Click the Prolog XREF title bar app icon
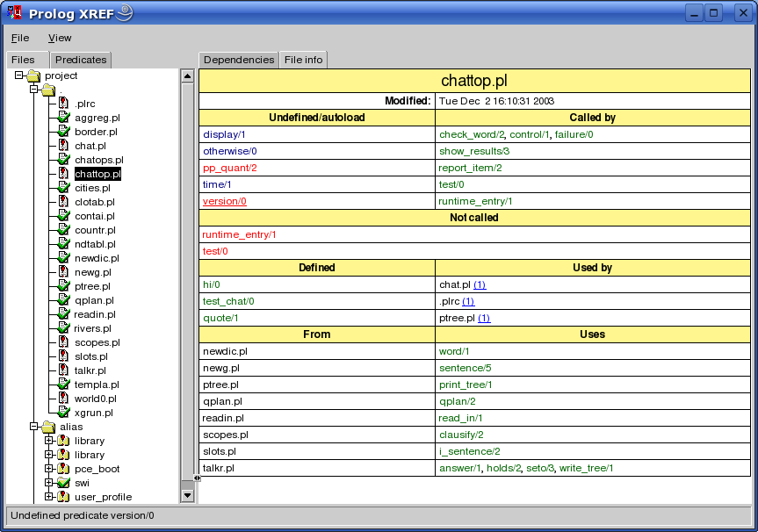Screen dimensions: 758x532 point(15,13)
